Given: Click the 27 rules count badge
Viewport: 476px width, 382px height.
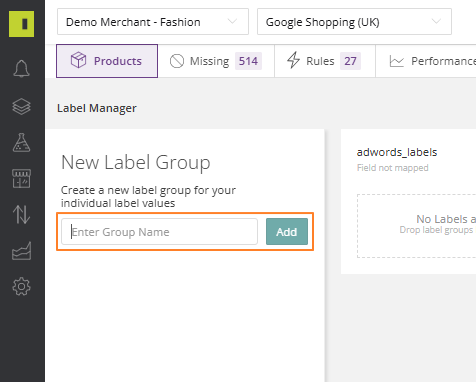Looking at the screenshot, I should pyautogui.click(x=350, y=61).
